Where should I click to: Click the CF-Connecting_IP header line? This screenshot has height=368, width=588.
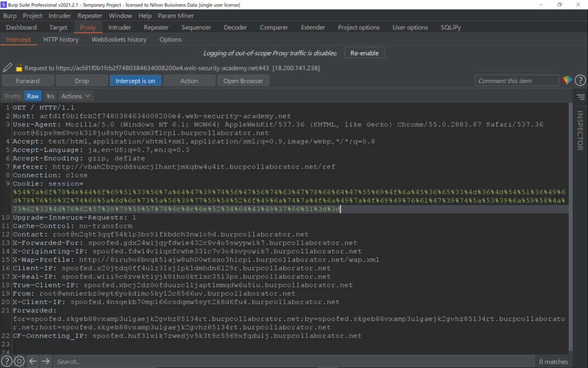[x=187, y=336]
